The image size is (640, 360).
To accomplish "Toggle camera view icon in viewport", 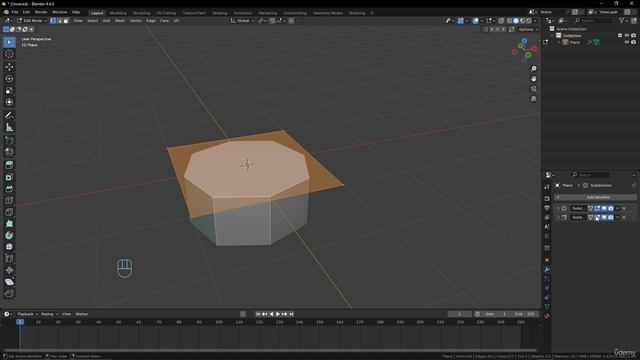I will [533, 89].
